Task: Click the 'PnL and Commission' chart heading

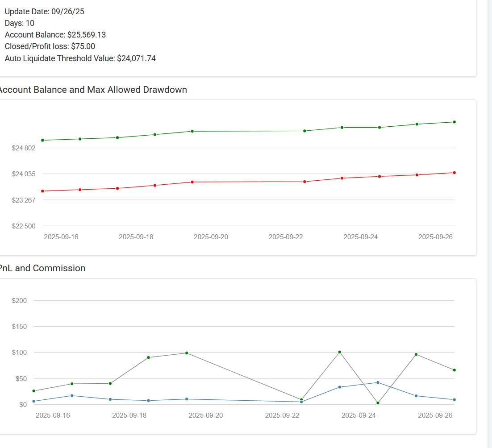Action: [x=42, y=268]
